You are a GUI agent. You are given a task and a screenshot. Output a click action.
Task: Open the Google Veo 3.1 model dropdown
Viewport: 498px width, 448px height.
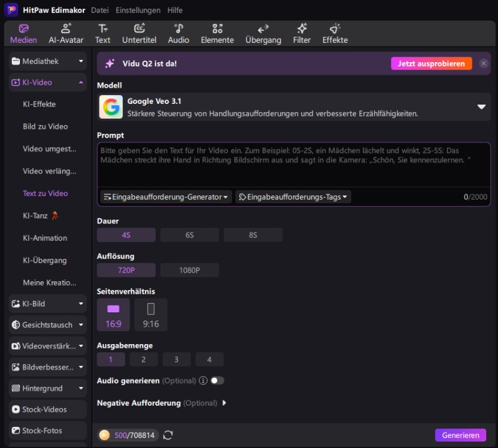coord(481,107)
